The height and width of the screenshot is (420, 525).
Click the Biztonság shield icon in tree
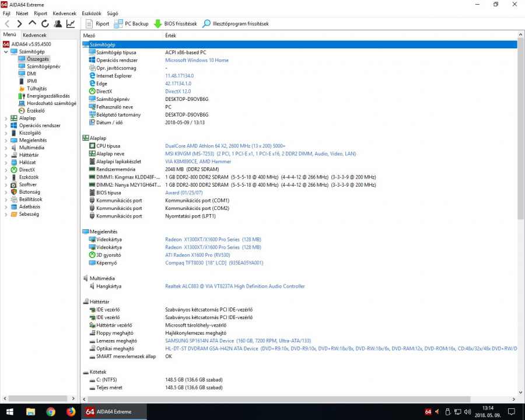(x=14, y=192)
